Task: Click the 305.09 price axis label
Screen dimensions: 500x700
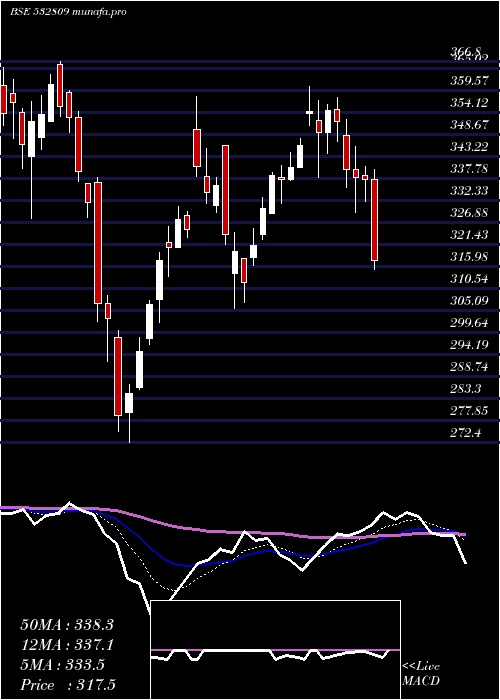Action: 468,300
